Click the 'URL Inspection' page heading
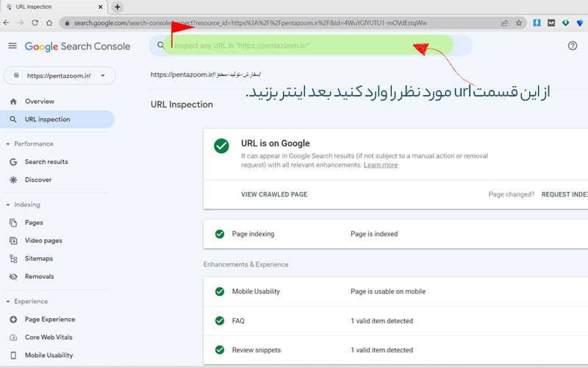Screen dimensions: 588x368 (x=182, y=105)
